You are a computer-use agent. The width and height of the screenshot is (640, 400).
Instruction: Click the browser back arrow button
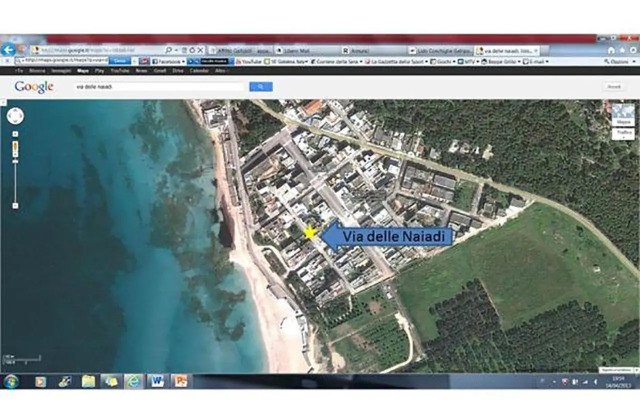pos(10,49)
